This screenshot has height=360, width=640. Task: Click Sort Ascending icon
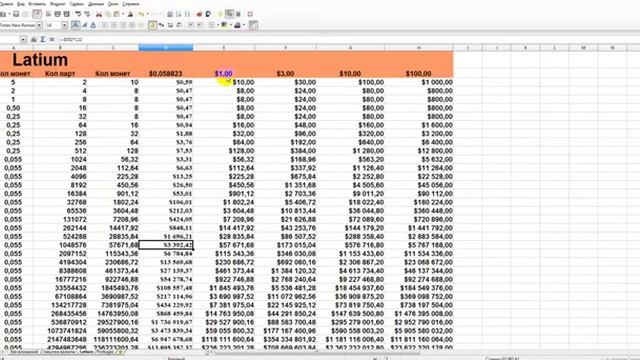tap(179, 14)
